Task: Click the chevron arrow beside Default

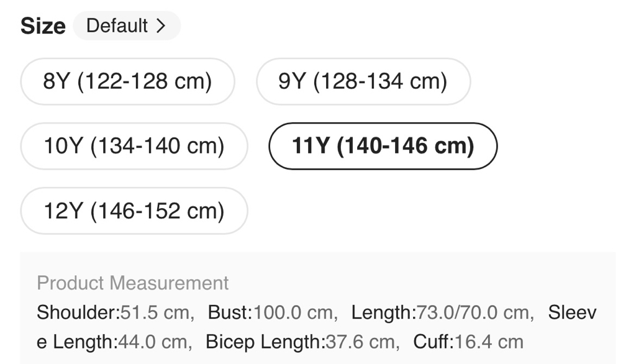Action: (x=161, y=26)
